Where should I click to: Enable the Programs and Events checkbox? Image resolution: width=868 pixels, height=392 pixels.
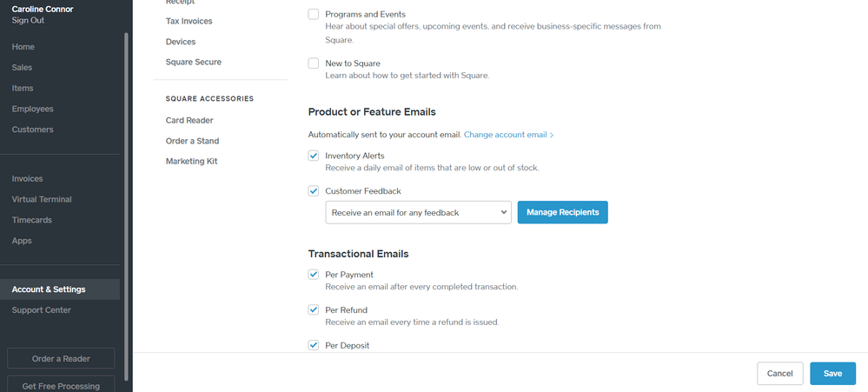coord(314,15)
